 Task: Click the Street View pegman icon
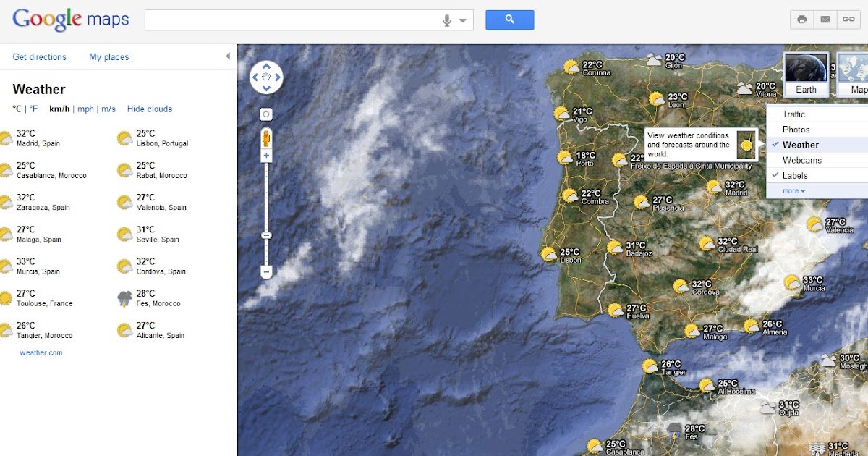point(266,138)
